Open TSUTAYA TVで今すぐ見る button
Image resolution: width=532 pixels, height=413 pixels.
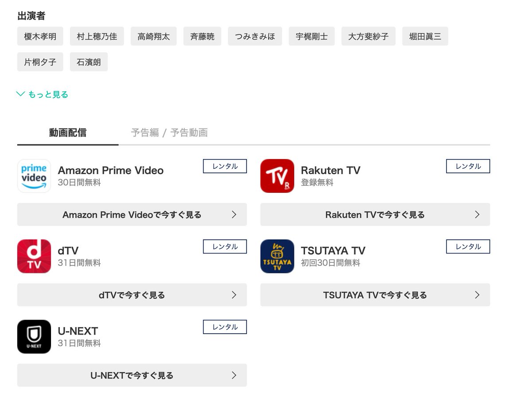375,295
